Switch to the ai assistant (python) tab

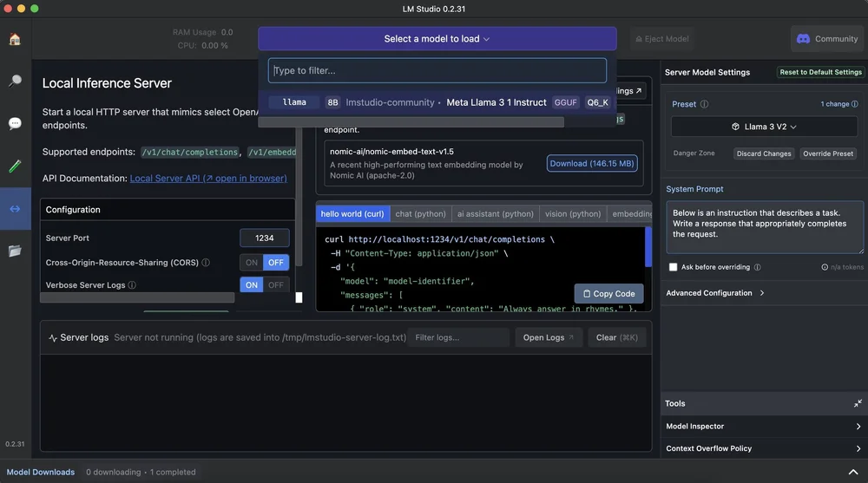(496, 214)
